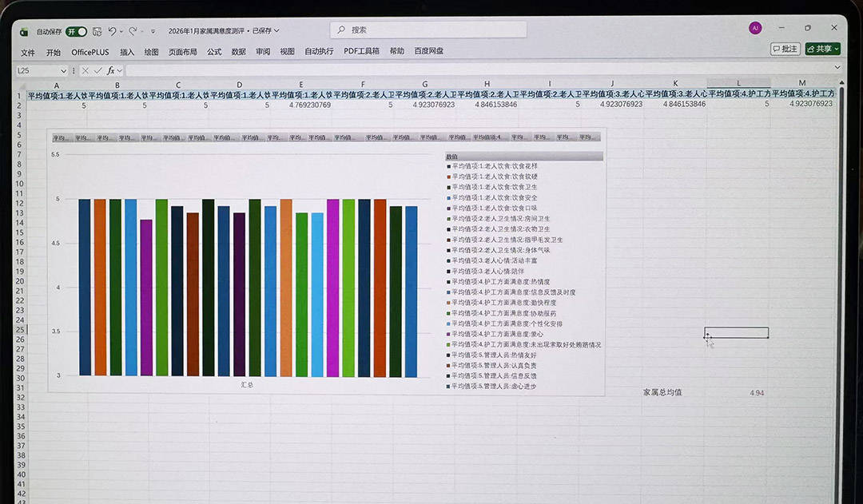Click the legend swatch for 老人饮食:饮食花样
The height and width of the screenshot is (504, 863).
pos(449,166)
